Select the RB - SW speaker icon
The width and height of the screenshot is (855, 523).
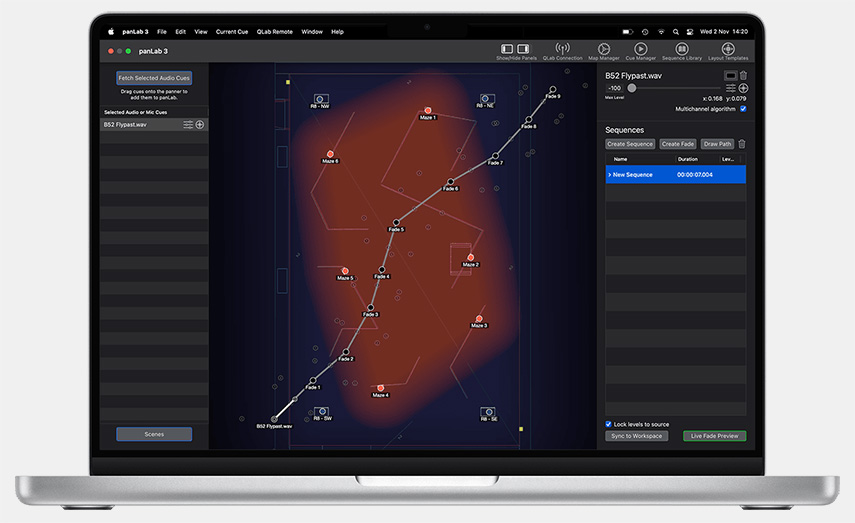tap(322, 411)
